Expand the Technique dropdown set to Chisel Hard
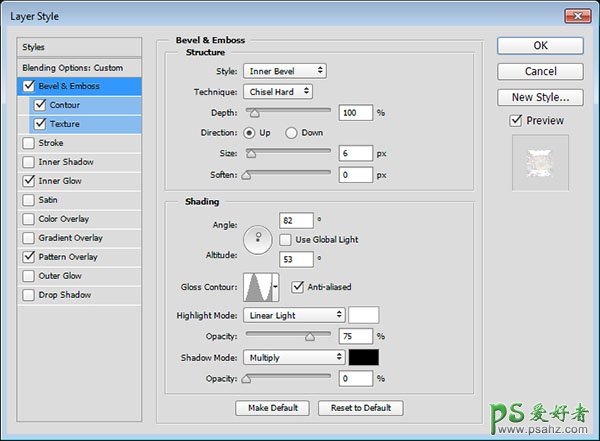 pos(277,91)
